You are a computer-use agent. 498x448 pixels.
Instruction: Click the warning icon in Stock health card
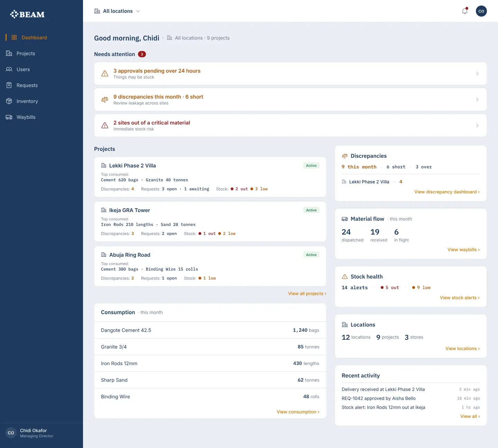[x=345, y=276]
